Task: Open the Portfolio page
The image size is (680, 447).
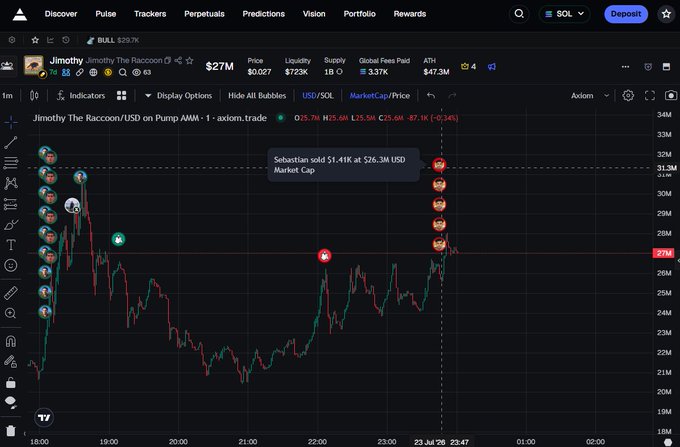Action: 360,14
